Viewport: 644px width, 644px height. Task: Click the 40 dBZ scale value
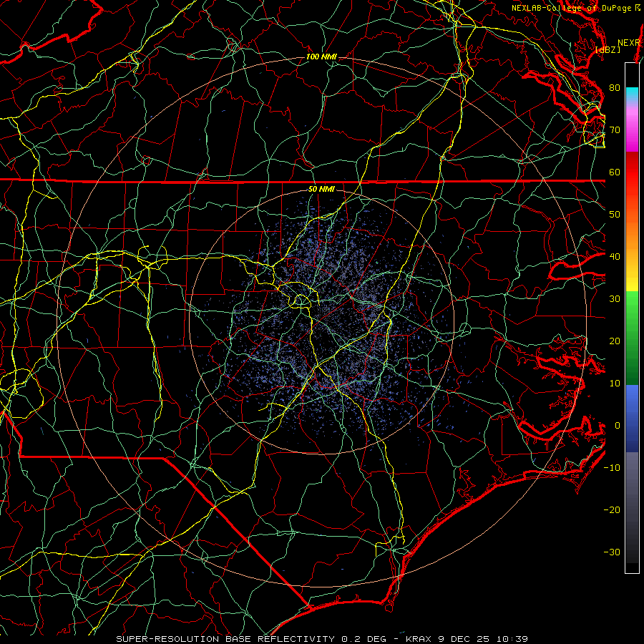coord(615,256)
